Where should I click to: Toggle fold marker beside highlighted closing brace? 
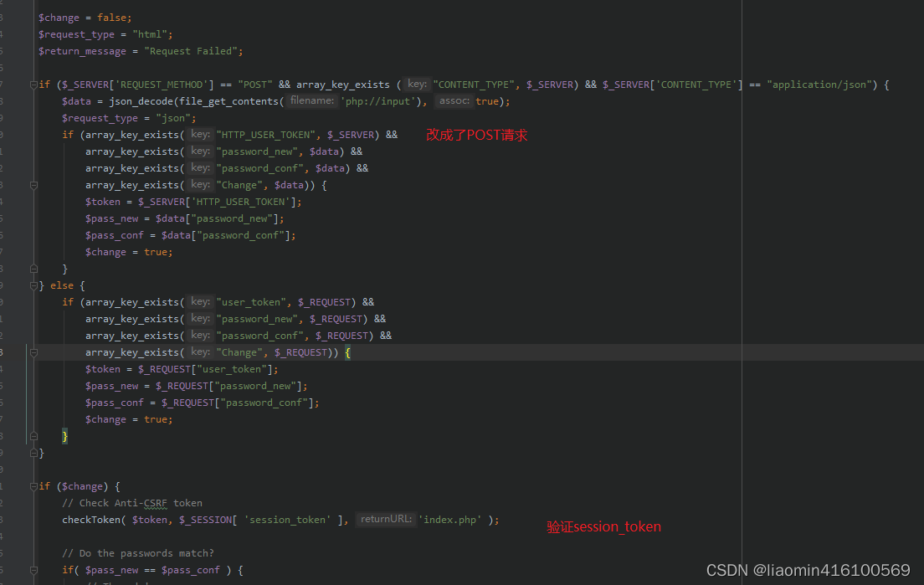pos(33,437)
